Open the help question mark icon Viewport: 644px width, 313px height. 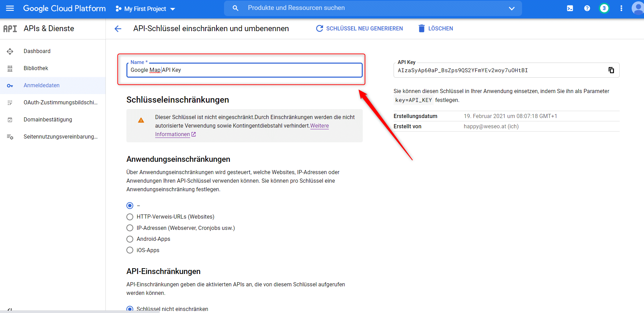[x=587, y=8]
